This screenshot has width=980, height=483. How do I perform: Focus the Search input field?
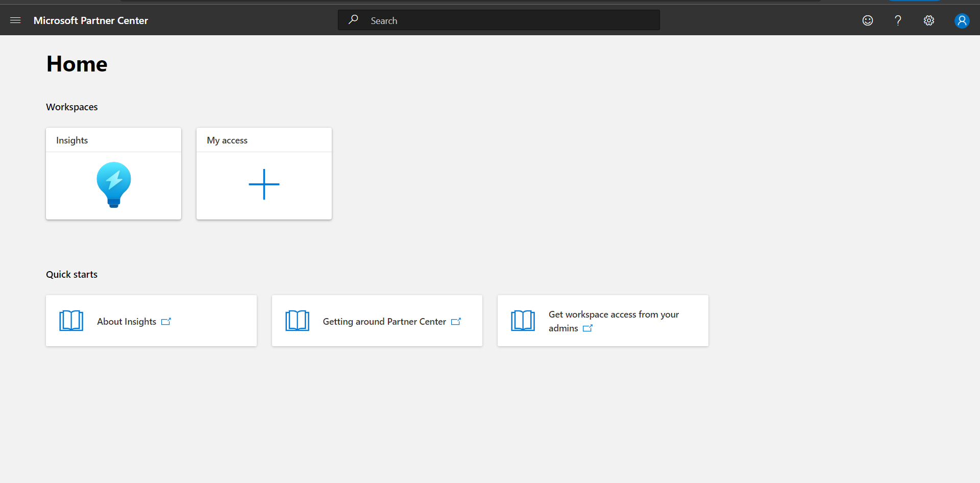(499, 20)
